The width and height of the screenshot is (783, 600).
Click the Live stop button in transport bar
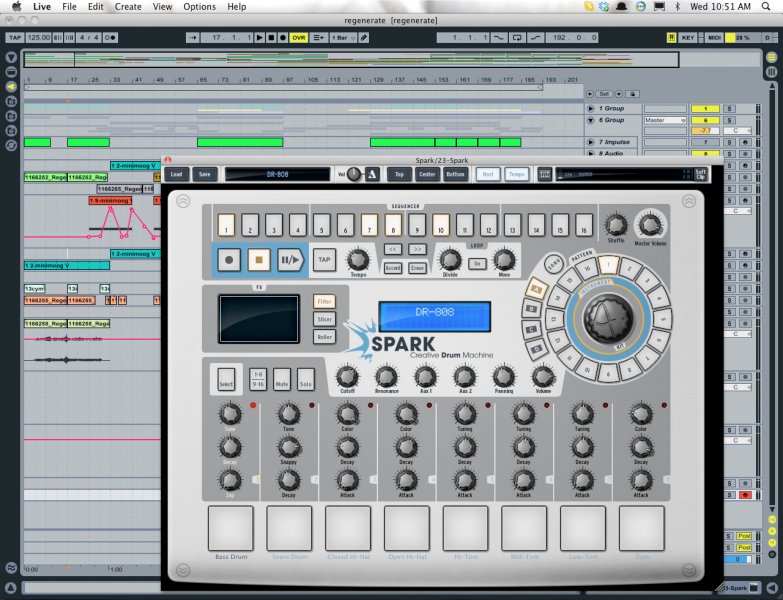[271, 37]
